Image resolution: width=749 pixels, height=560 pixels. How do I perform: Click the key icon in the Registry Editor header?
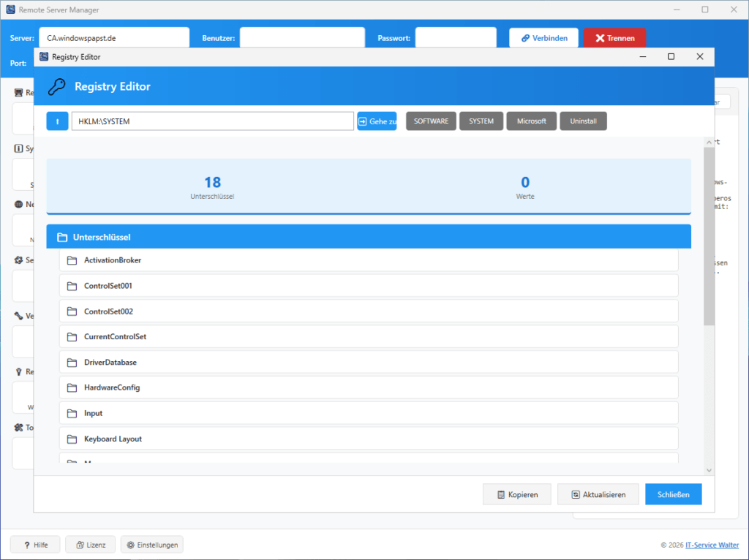(x=56, y=86)
